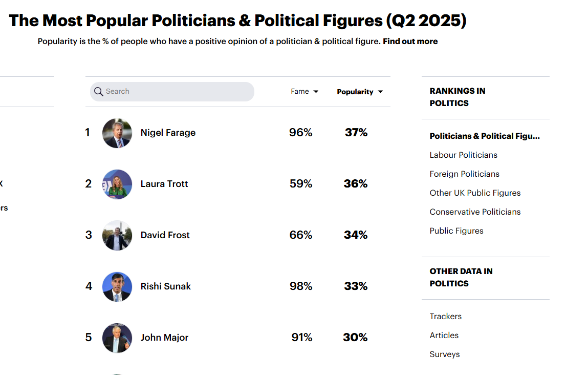Open the Trackers data page

(x=446, y=317)
